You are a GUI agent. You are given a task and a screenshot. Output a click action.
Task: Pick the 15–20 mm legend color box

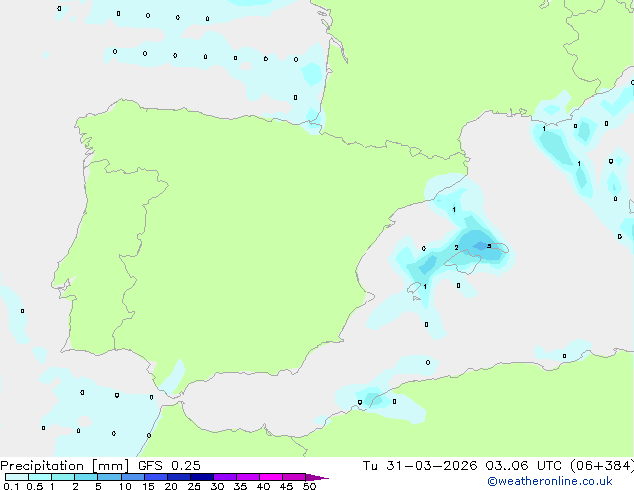pos(155,477)
